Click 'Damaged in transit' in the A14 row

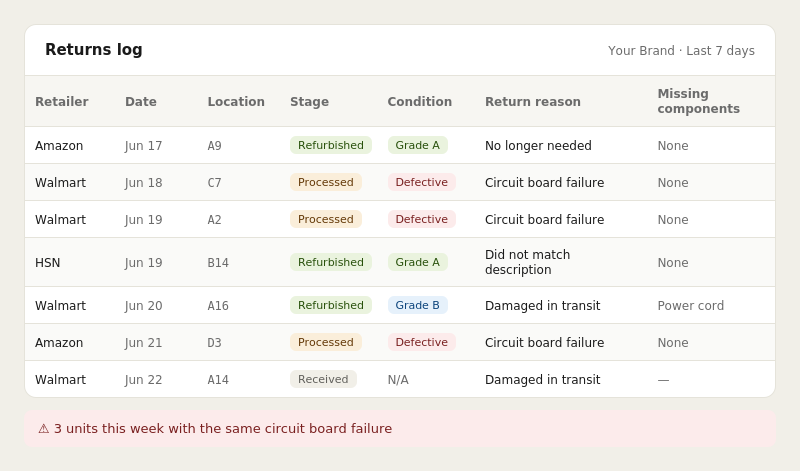tap(542, 380)
